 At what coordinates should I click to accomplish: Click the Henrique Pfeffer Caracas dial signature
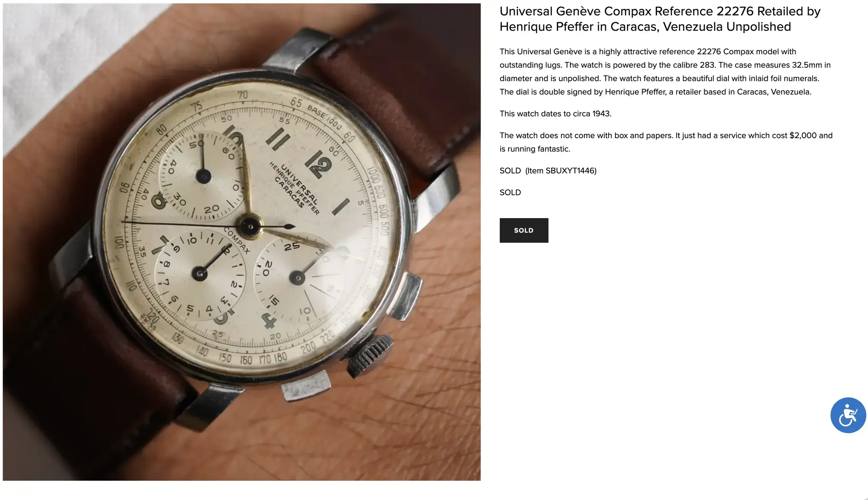tap(293, 187)
